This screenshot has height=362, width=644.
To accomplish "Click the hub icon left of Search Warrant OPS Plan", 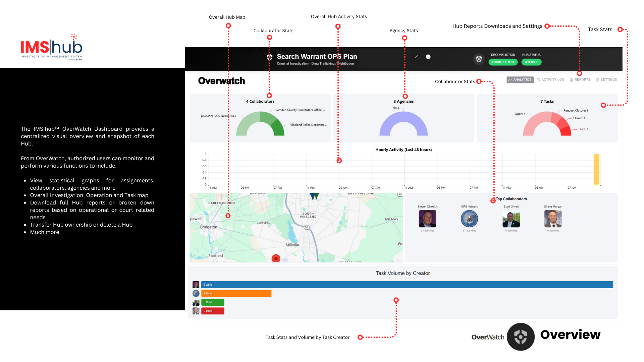I will point(270,57).
